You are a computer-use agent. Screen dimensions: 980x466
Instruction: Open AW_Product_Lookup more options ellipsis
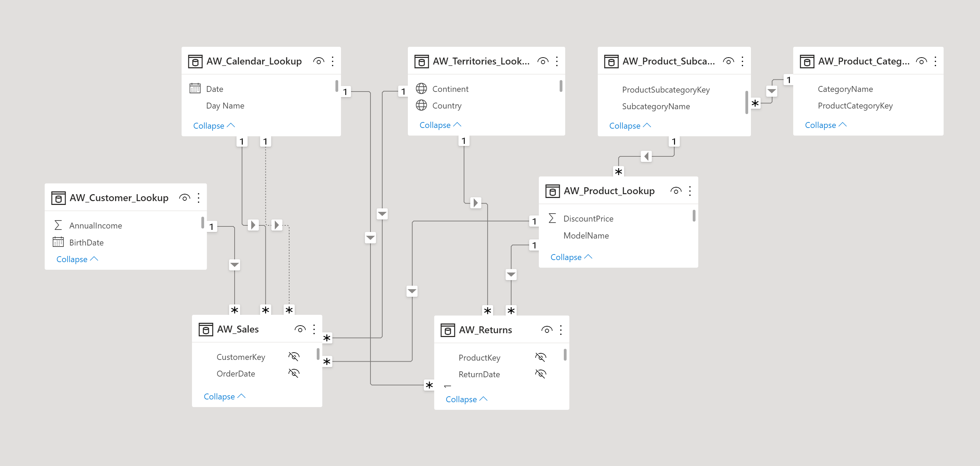690,191
